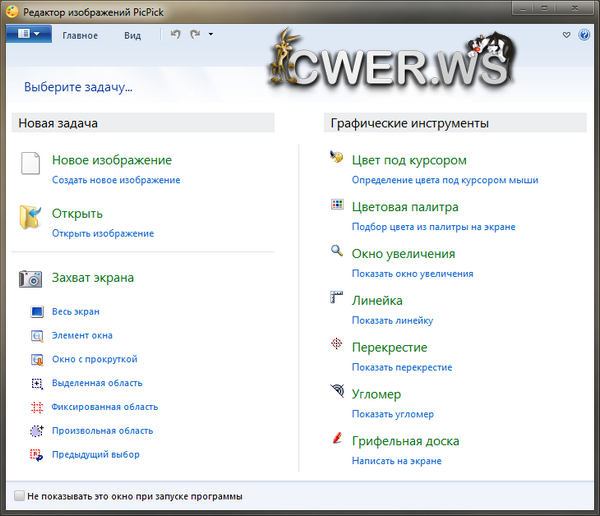Image resolution: width=600 pixels, height=516 pixels.
Task: Choose 'Окно с прокруткой' capture mode
Action: coord(94,359)
